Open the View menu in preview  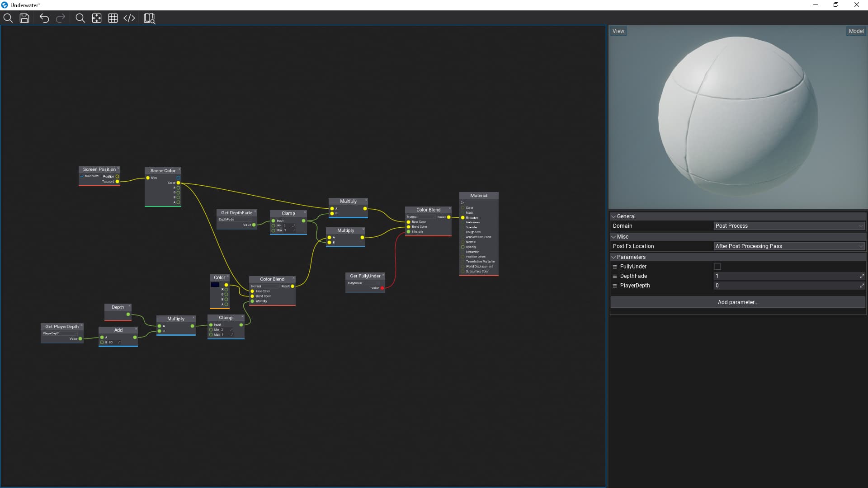(x=618, y=31)
